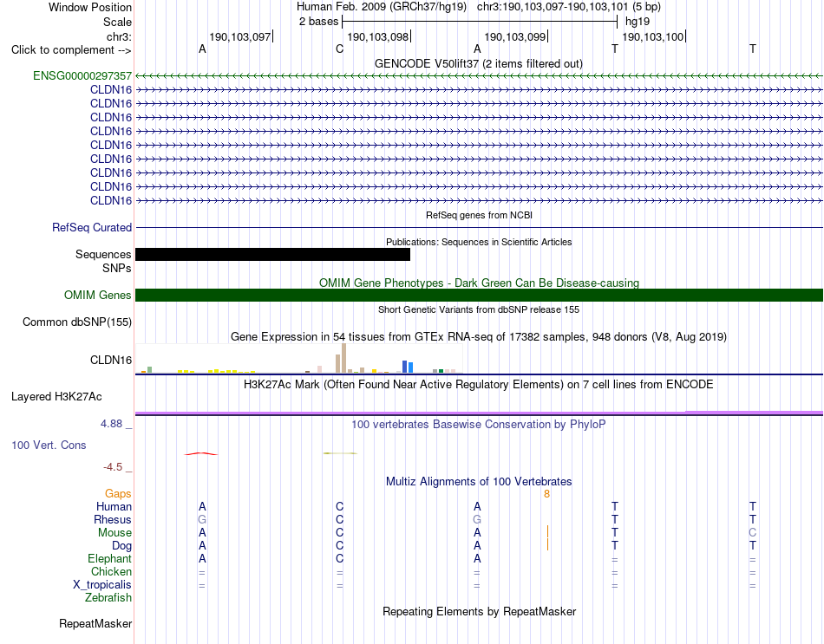The image size is (824, 644).
Task: Open the Common dbSNP(155) track label
Action: point(76,322)
